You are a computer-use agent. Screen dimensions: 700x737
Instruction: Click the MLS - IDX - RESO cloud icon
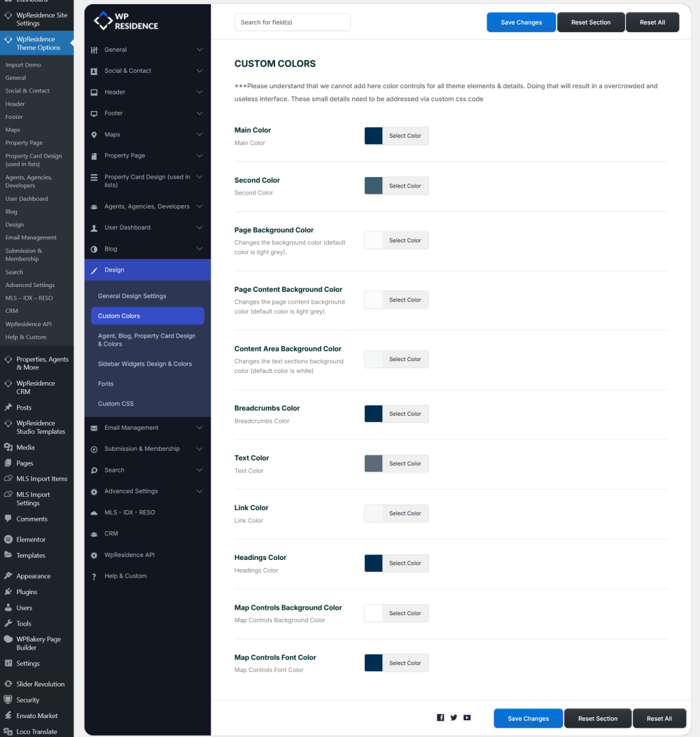pos(94,512)
